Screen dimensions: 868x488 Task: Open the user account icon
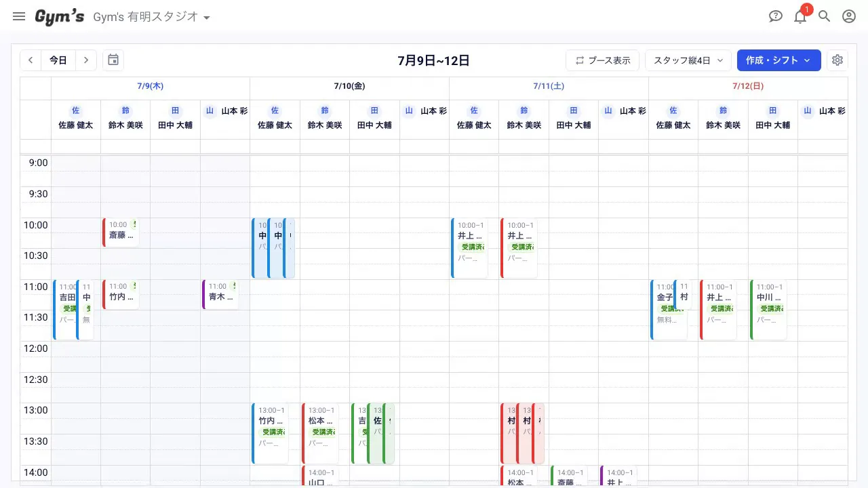pos(849,16)
